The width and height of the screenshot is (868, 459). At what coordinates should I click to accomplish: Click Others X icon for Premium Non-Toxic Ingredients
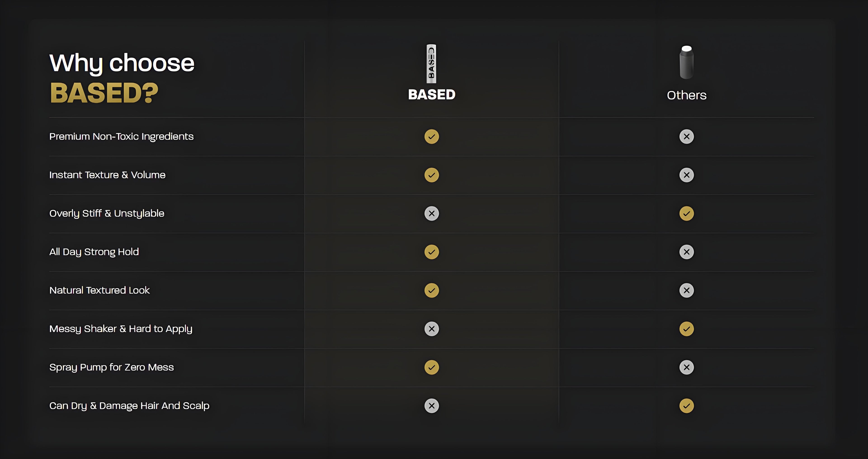point(686,137)
